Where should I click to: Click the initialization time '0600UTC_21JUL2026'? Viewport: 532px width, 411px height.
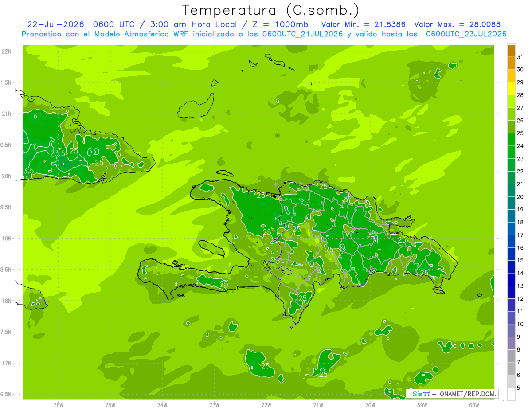[x=302, y=34]
